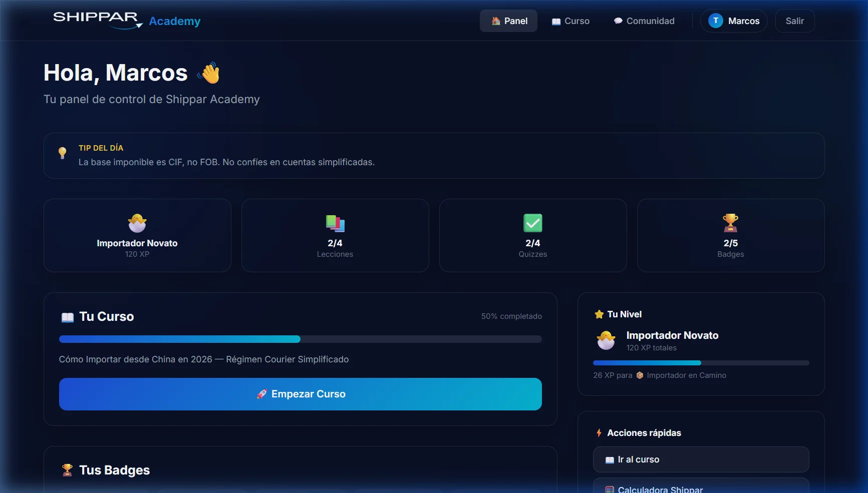868x493 pixels.
Task: Switch to the Curso tab
Action: coord(571,21)
